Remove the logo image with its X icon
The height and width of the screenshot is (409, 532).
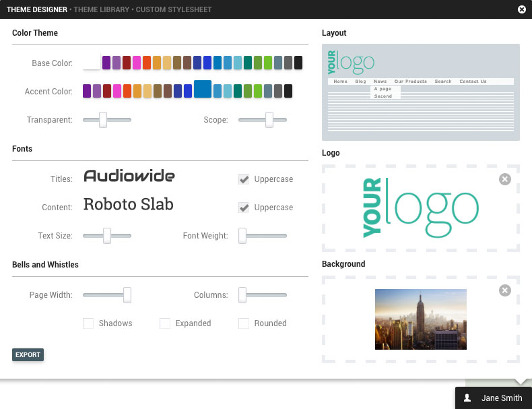click(505, 179)
